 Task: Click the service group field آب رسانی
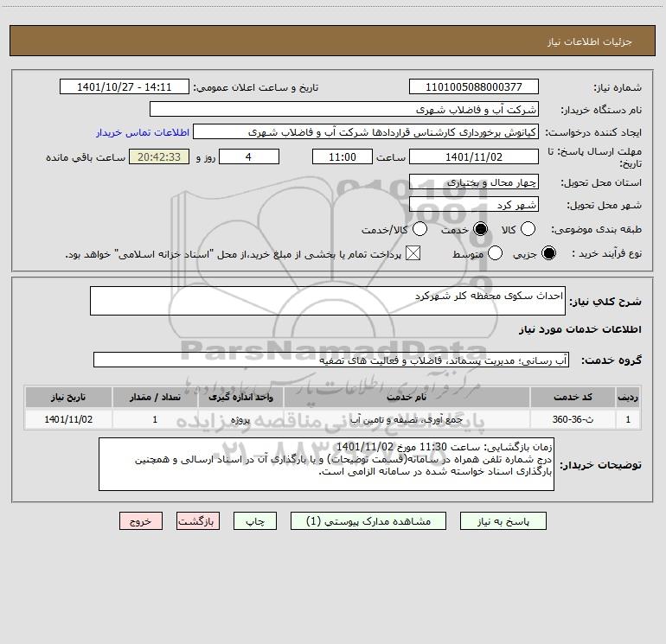click(x=331, y=360)
